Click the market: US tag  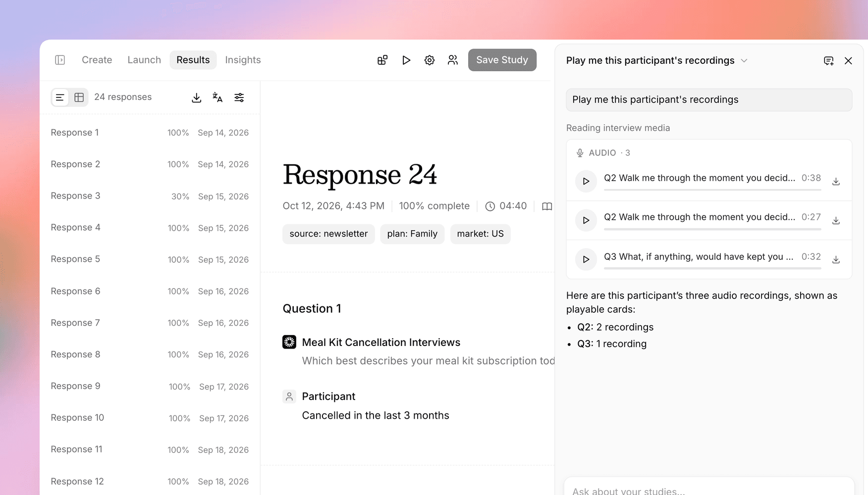tap(480, 234)
